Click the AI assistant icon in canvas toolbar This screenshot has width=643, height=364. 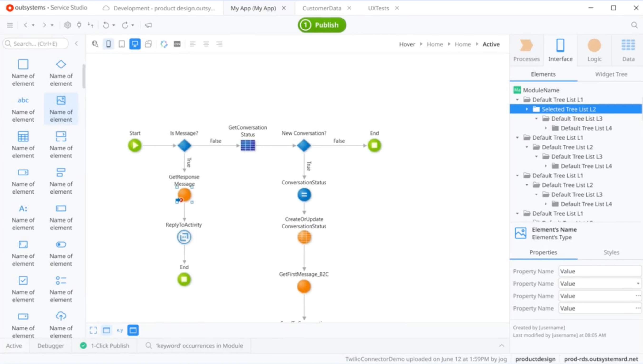164,44
